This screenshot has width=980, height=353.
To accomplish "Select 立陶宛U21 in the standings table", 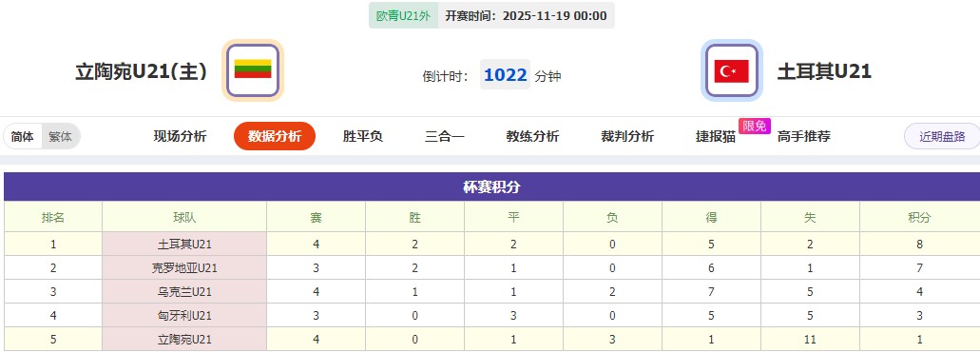I will [x=184, y=340].
